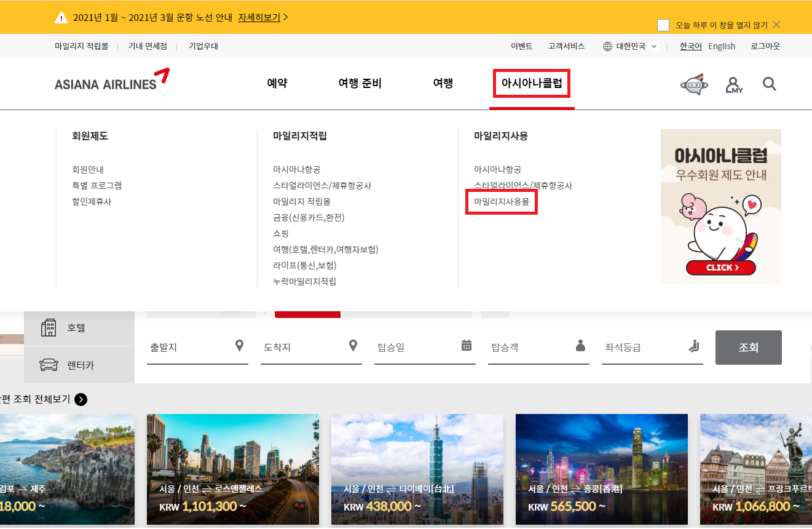Open 기업우대 link
The height and width of the screenshot is (529, 812).
point(203,46)
